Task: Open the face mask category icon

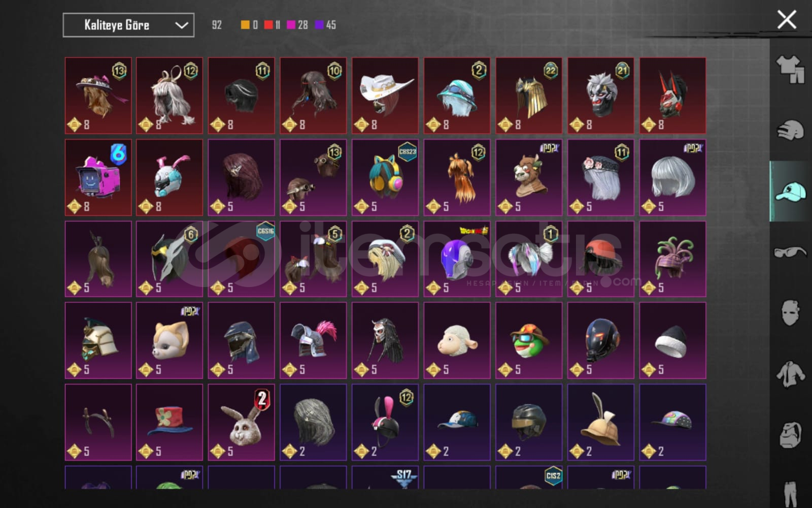Action: (x=790, y=312)
